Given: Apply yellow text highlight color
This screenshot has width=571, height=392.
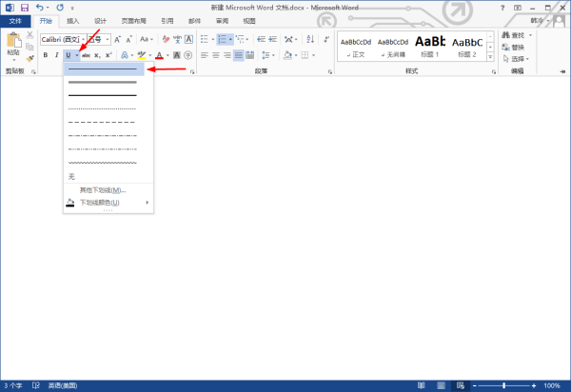Looking at the screenshot, I should pyautogui.click(x=142, y=55).
